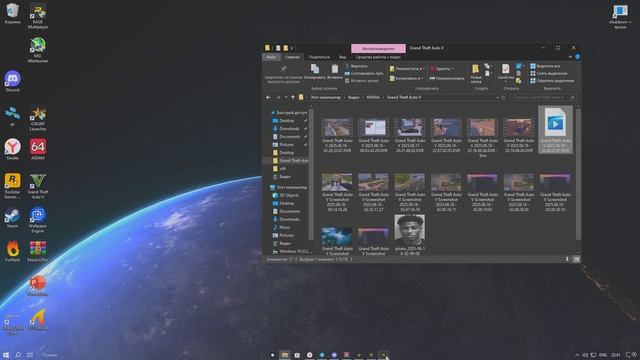The image size is (640, 360).
Task: Open 3D Objects in the navigation pane
Action: coord(285,196)
